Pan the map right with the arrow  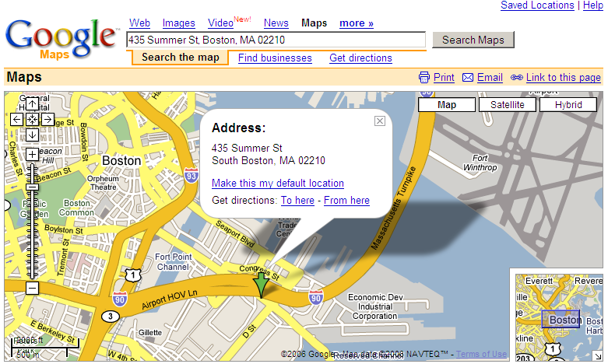(x=47, y=119)
